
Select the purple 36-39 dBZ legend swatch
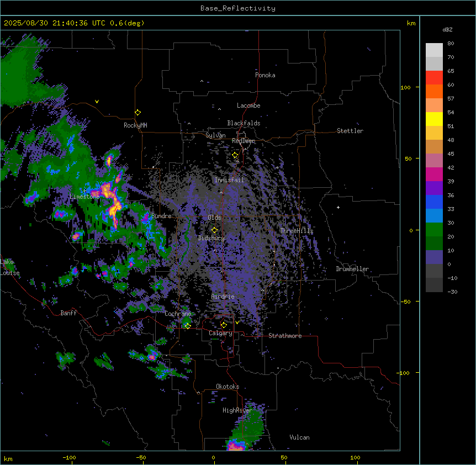pos(434,188)
